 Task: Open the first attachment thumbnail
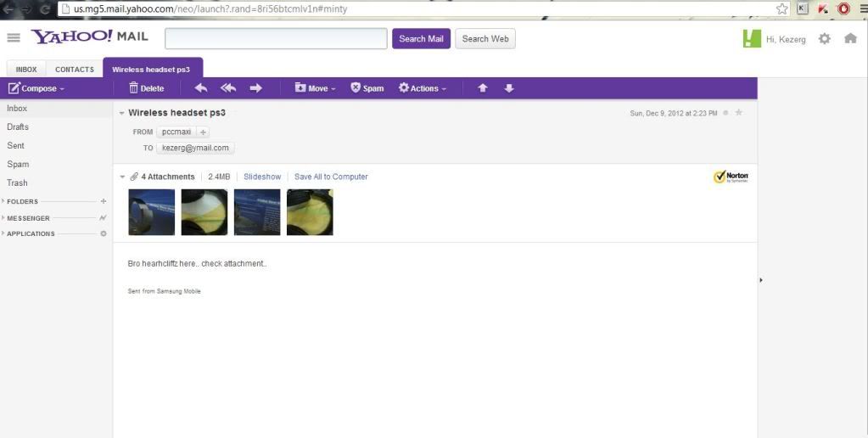[152, 212]
